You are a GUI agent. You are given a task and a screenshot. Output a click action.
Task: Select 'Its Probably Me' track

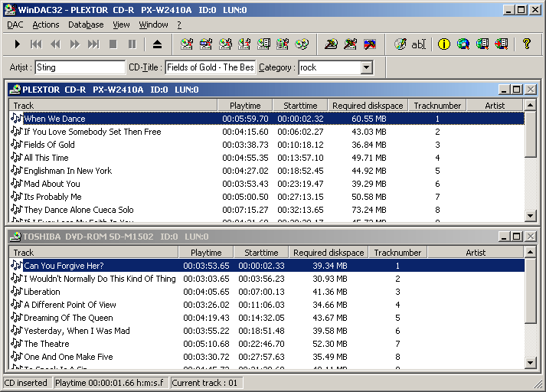coord(266,197)
